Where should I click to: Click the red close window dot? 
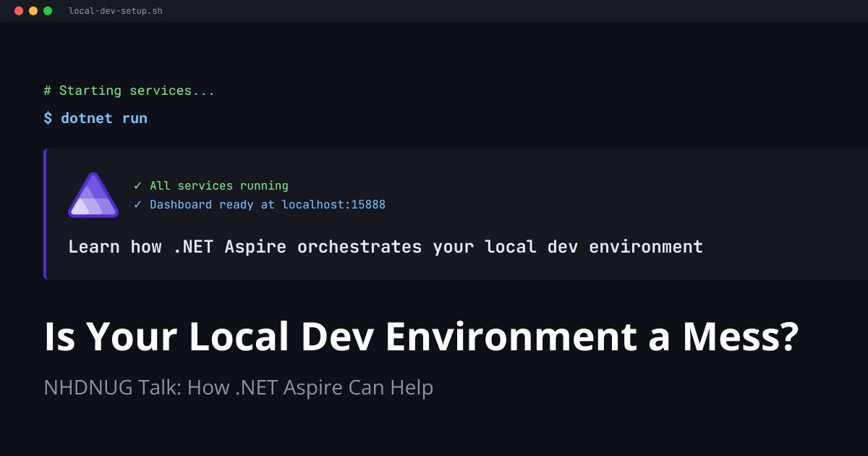click(x=19, y=11)
